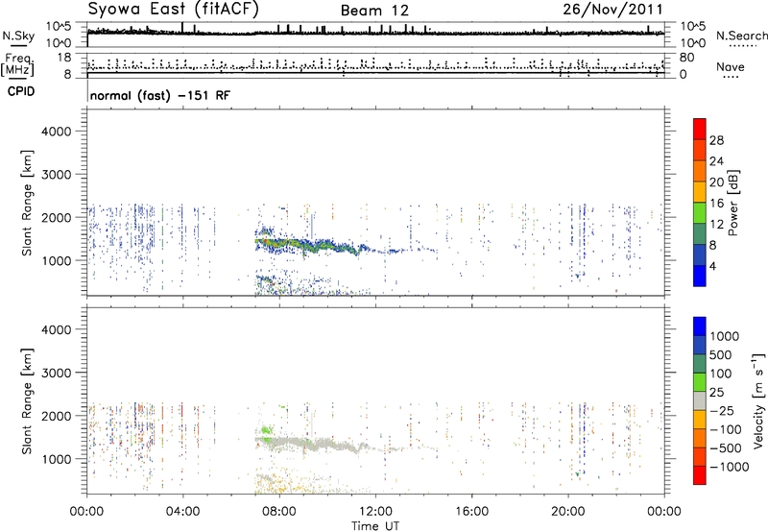
Task: Click the 2000 tick on velocity panel
Action: [x=56, y=416]
